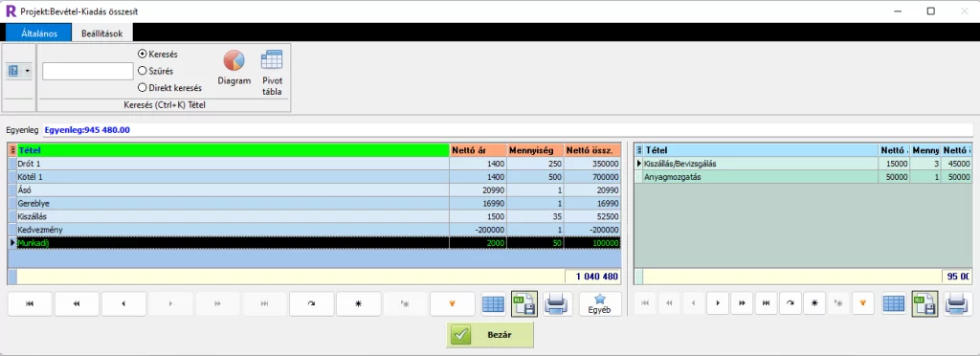
Task: Click the -200000 price cell of Kedvezmény
Action: 478,230
